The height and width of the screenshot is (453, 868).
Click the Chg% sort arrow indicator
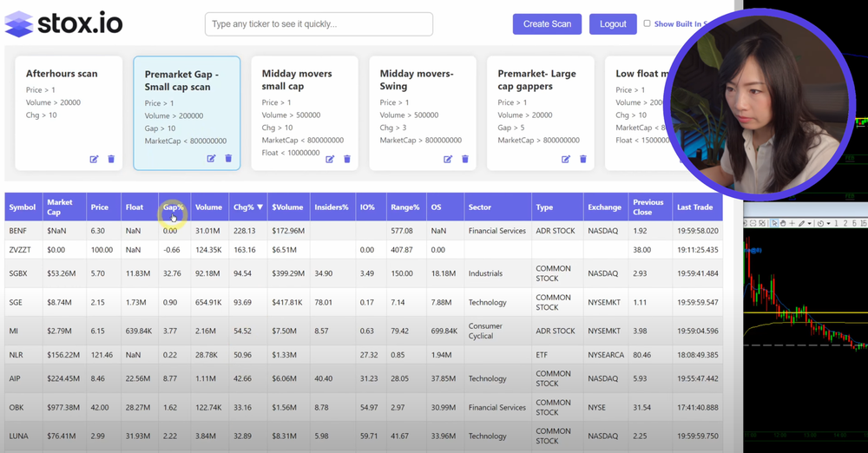pos(260,207)
